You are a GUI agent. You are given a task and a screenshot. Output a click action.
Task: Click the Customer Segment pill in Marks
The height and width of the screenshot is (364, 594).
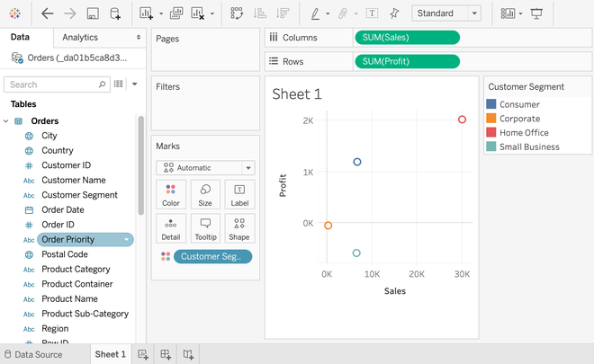(x=212, y=256)
